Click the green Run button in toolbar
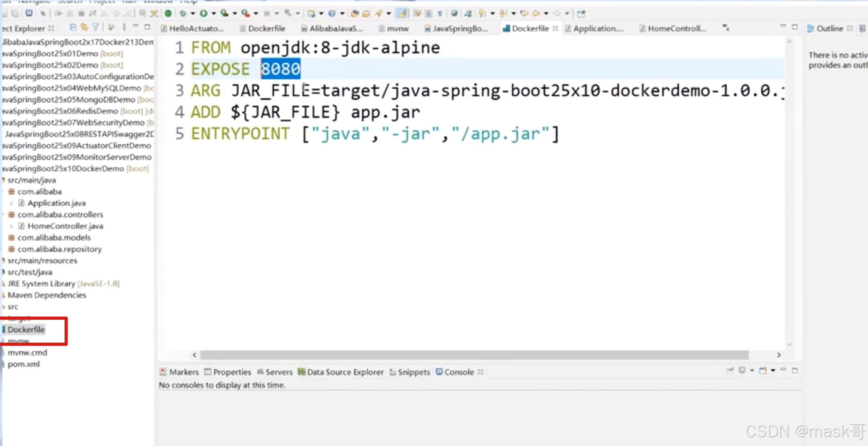Screen dimensions: 868x446 [x=204, y=14]
